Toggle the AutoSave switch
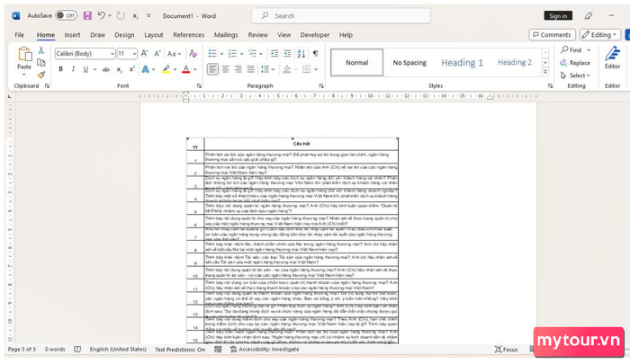 point(65,15)
